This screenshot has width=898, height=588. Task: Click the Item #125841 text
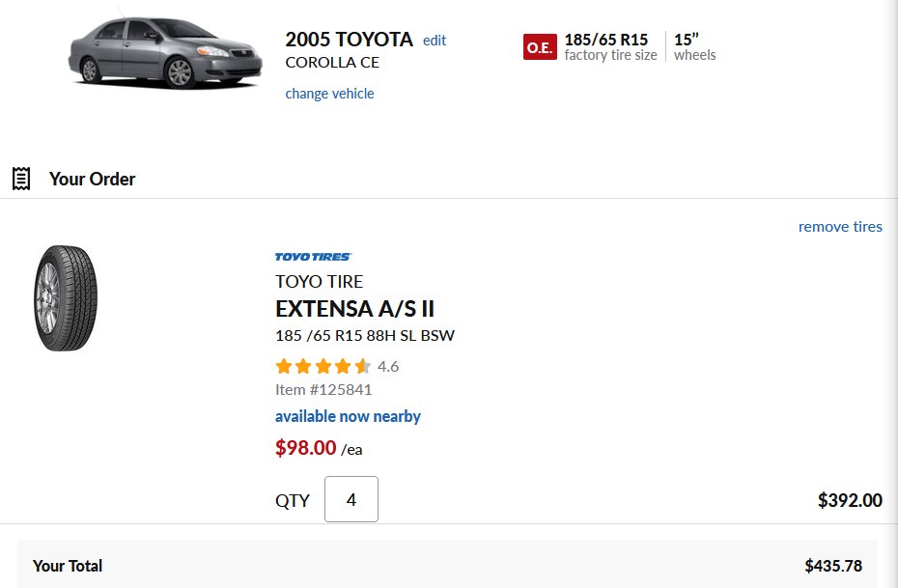coord(323,390)
